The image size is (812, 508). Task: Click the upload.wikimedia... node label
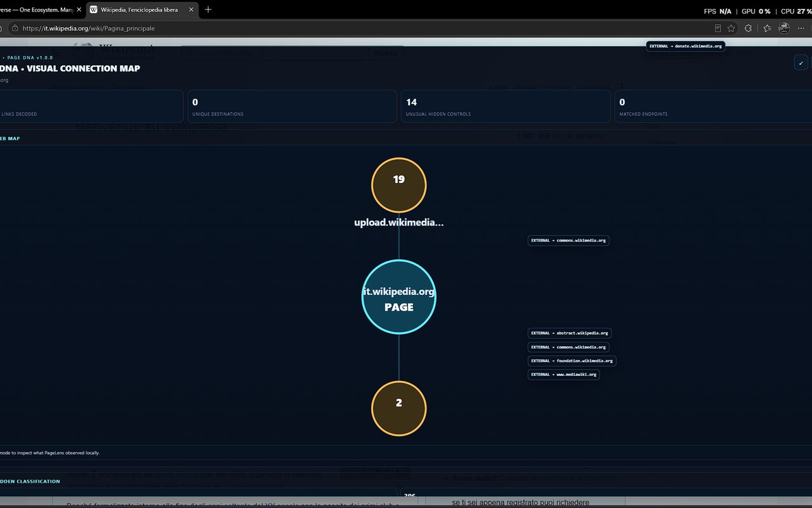tap(399, 222)
